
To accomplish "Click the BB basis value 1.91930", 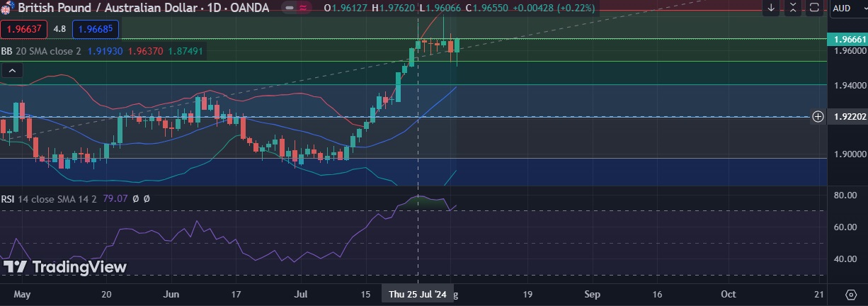I will click(x=105, y=51).
